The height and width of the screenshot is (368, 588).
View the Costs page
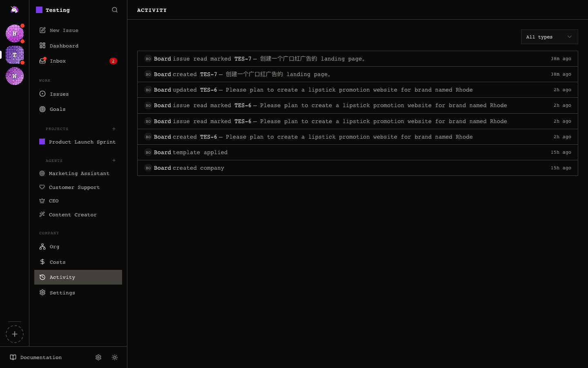tap(58, 262)
